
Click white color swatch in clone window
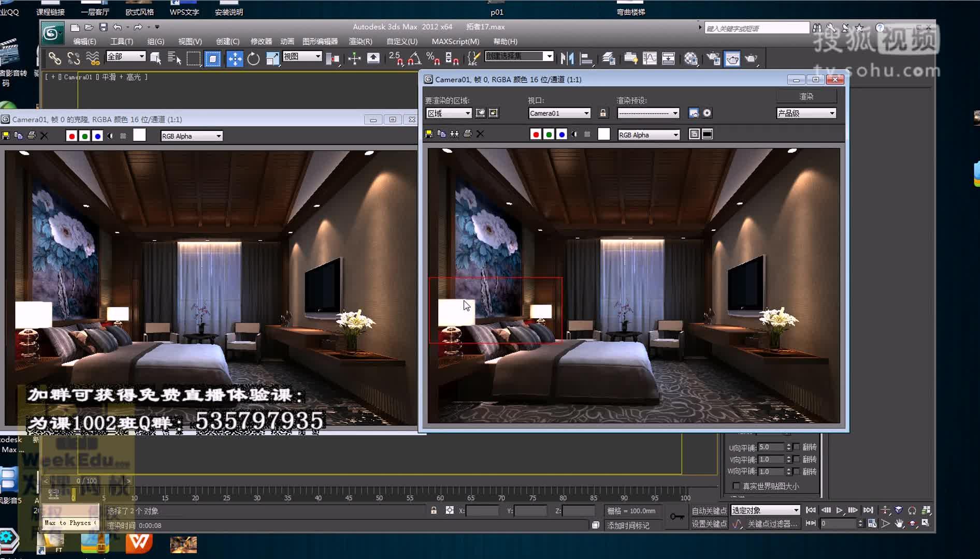[139, 135]
